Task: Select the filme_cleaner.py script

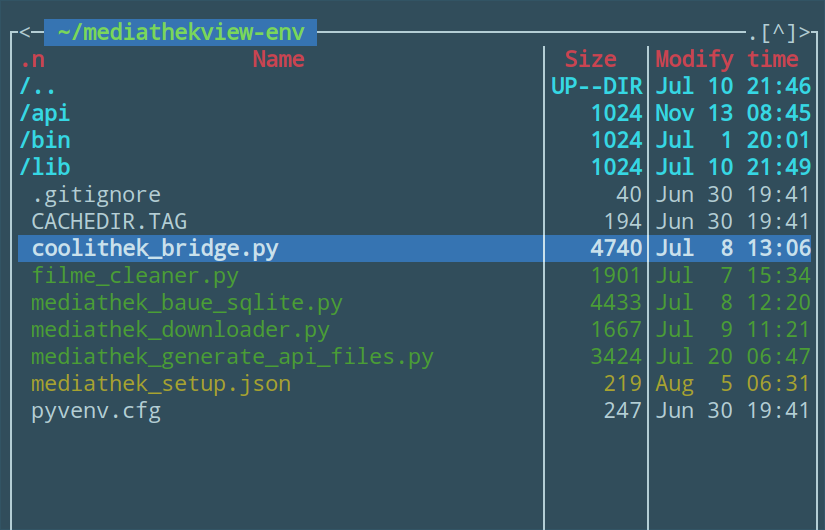Action: point(135,275)
